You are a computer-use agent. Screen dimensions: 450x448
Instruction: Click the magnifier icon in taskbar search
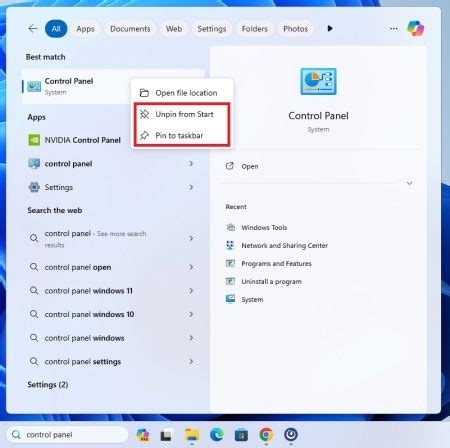pyautogui.click(x=16, y=435)
